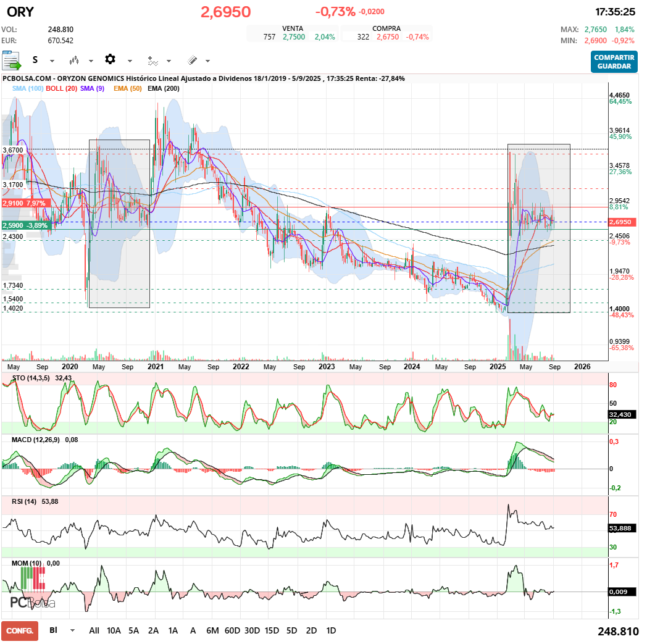Click the add indicator icon
Viewport: 647px width, 644px height.
pos(152,61)
